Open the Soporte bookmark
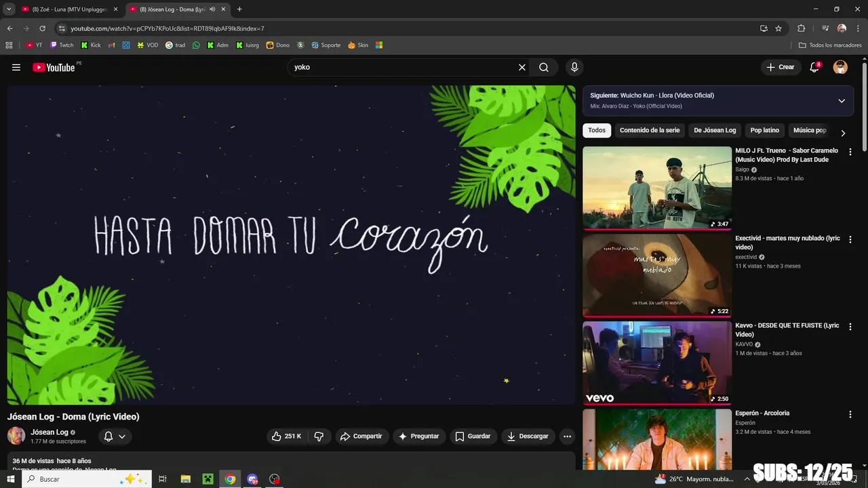Viewport: 868px width, 488px height. (x=326, y=45)
